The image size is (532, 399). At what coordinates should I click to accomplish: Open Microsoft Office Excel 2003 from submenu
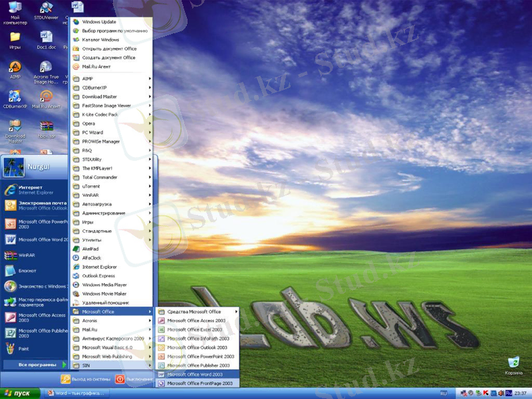[x=196, y=329]
